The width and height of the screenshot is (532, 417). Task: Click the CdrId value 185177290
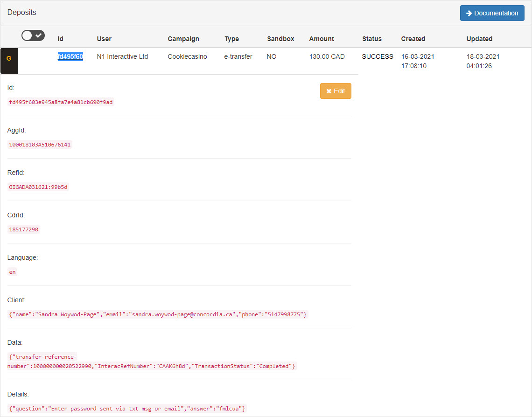coord(23,229)
